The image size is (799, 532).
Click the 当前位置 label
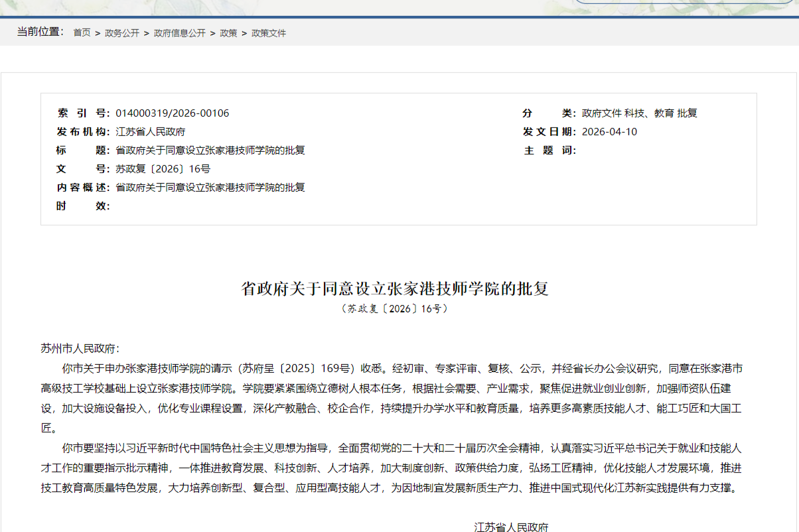40,32
